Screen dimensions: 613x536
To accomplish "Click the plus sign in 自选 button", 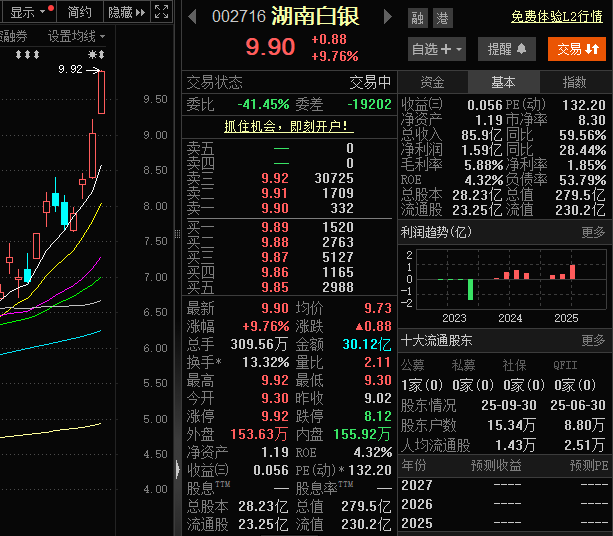I will tap(444, 49).
